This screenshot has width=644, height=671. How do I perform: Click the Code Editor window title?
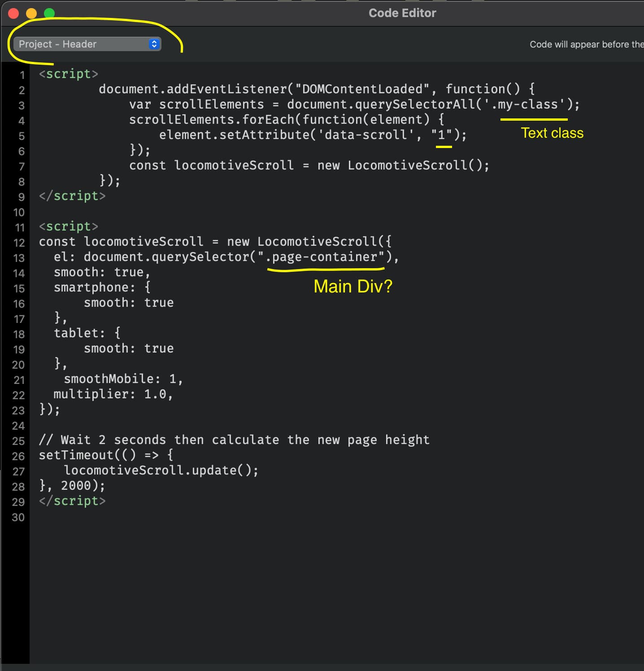point(402,13)
